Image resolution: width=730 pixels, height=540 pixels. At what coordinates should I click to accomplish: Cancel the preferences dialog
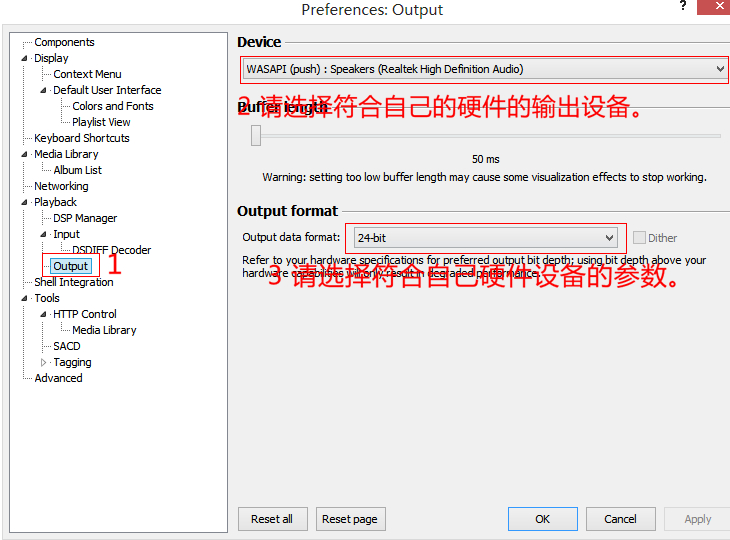[620, 519]
